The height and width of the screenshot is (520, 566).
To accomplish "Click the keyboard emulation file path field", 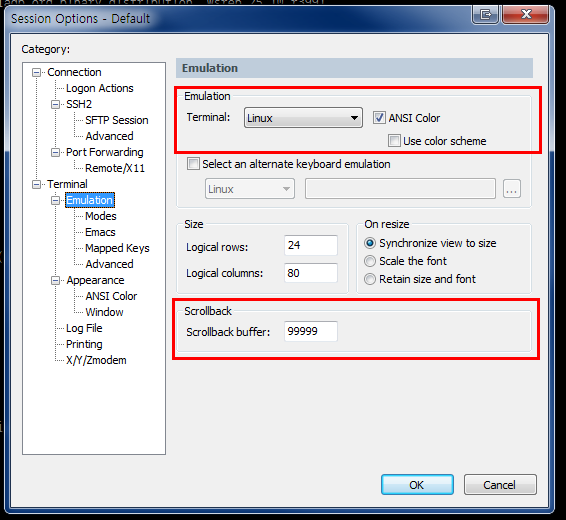I will coord(400,189).
